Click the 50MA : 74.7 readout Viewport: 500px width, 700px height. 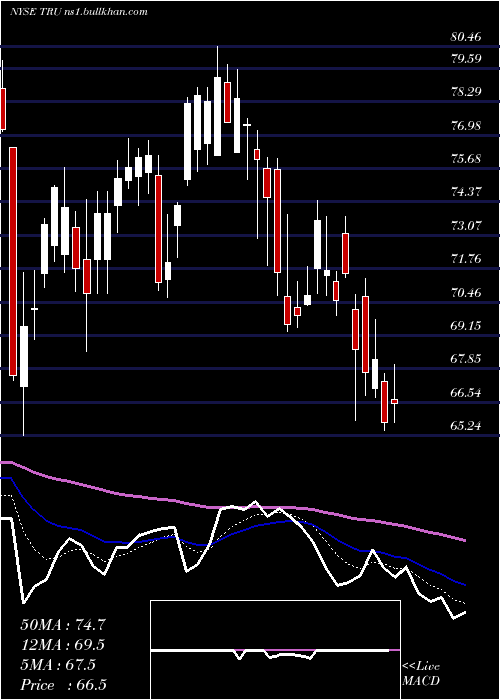pyautogui.click(x=63, y=625)
